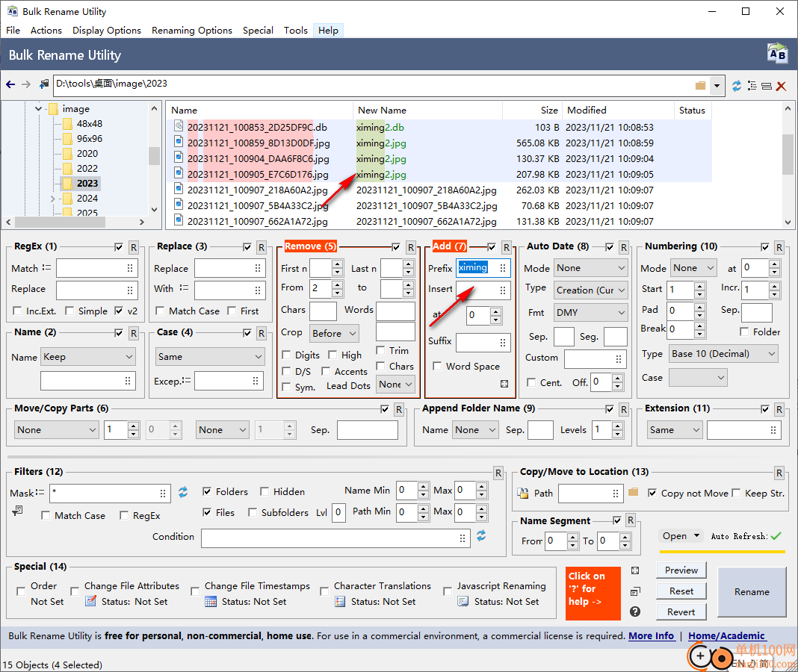798x672 pixels.
Task: Reset Auto Date (8) with its R button
Action: (624, 247)
